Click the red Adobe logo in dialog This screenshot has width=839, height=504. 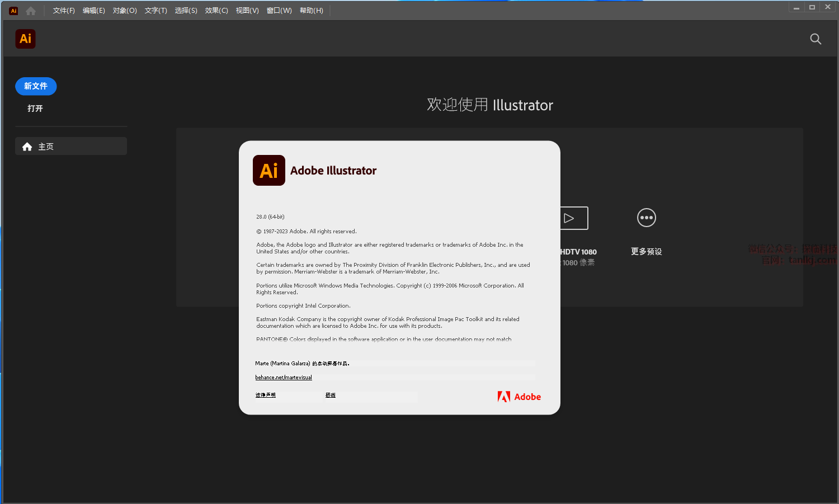point(519,397)
